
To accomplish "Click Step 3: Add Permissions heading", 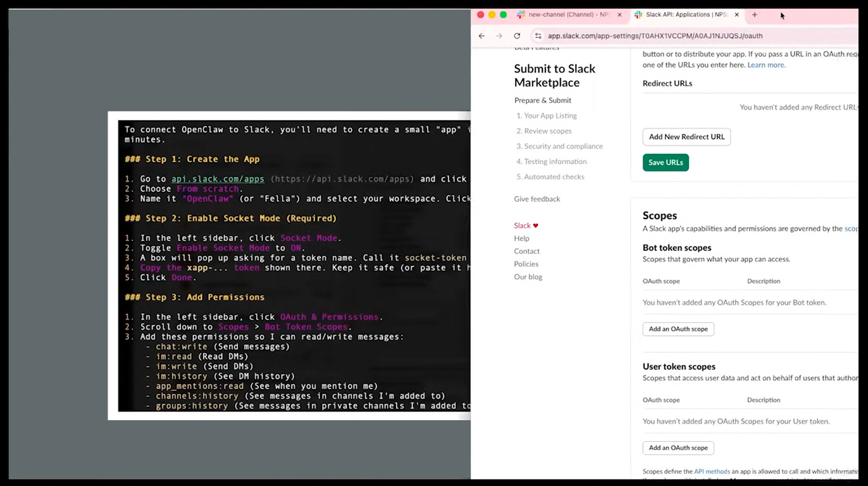I will [x=195, y=297].
